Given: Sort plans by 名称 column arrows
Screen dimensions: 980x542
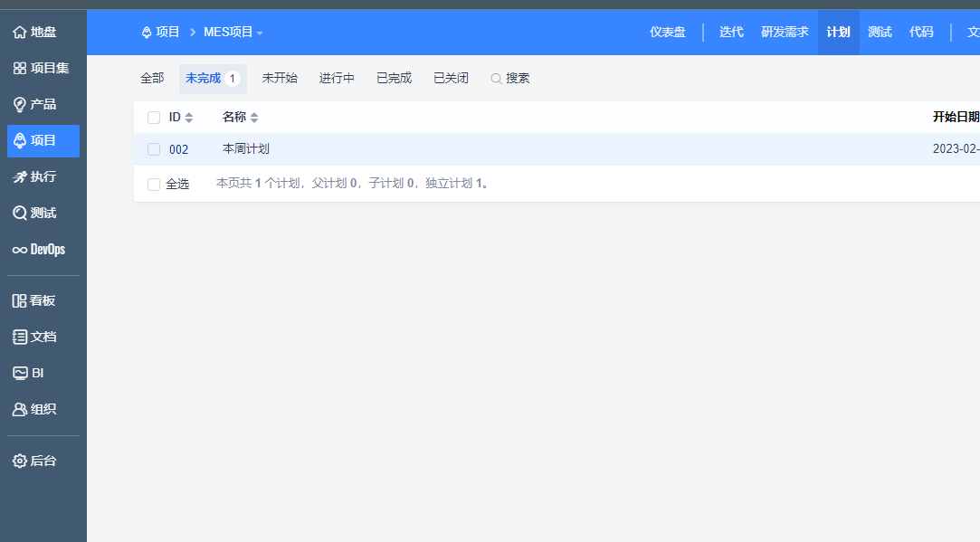Looking at the screenshot, I should [254, 118].
